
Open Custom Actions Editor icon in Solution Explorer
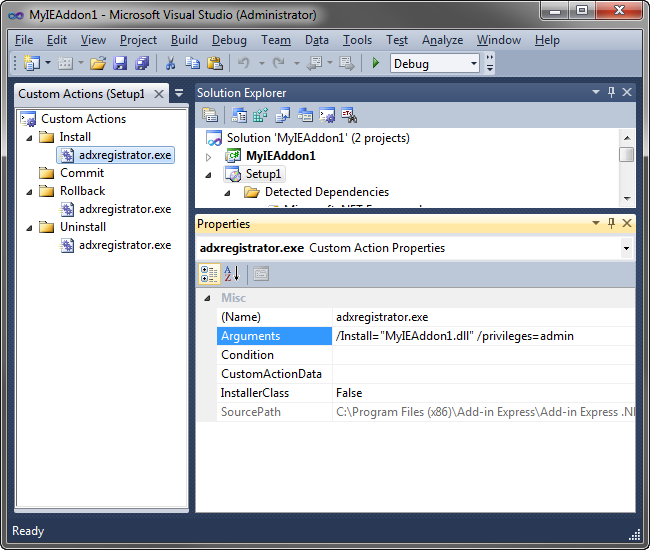pyautogui.click(x=327, y=115)
